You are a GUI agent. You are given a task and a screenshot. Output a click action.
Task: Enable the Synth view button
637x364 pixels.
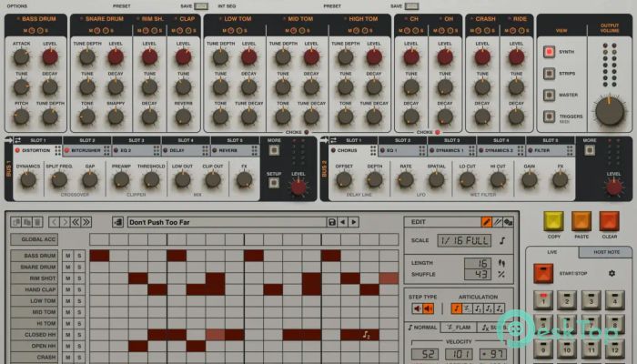click(x=549, y=52)
